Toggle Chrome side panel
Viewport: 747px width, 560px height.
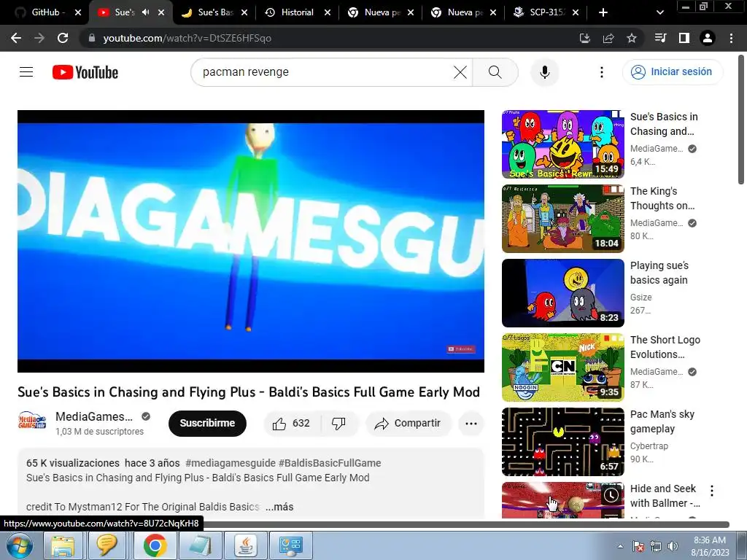tap(684, 38)
